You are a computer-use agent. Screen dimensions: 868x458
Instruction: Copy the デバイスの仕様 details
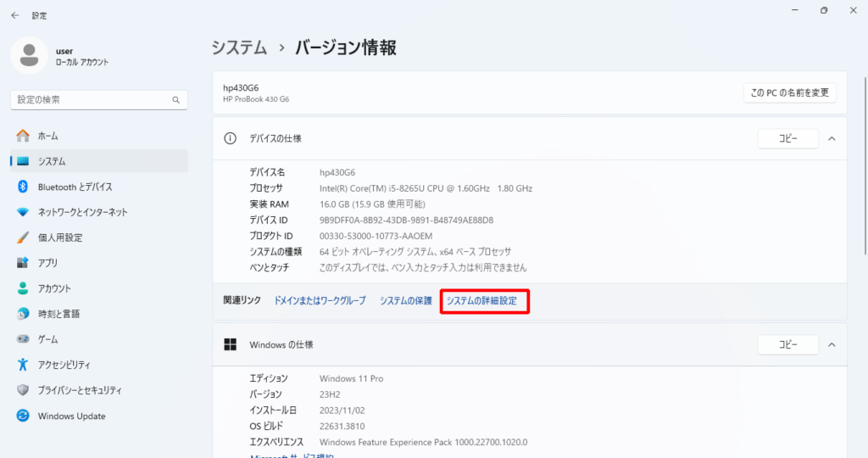pyautogui.click(x=787, y=138)
